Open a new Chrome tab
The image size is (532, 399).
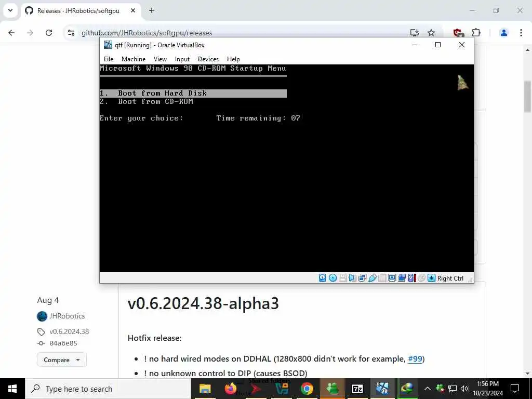pyautogui.click(x=152, y=11)
